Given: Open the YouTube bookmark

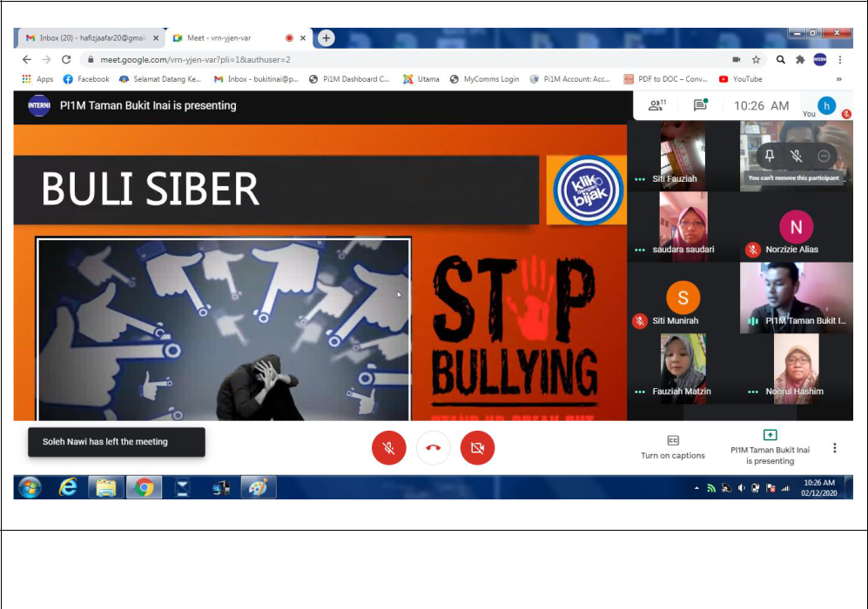Looking at the screenshot, I should pos(740,79).
